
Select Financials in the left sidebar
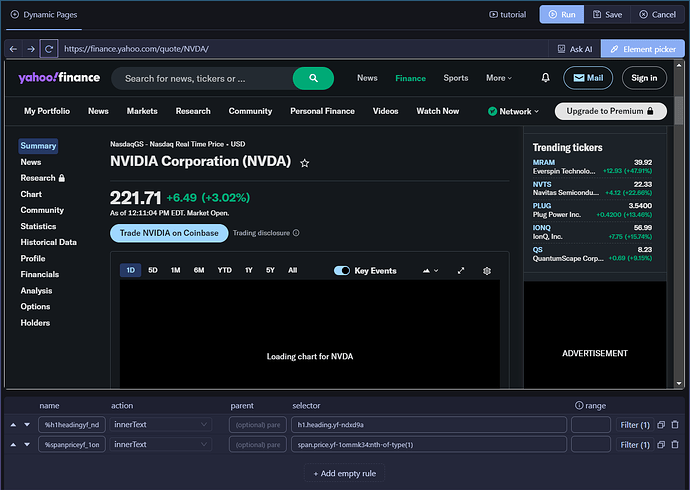(40, 274)
